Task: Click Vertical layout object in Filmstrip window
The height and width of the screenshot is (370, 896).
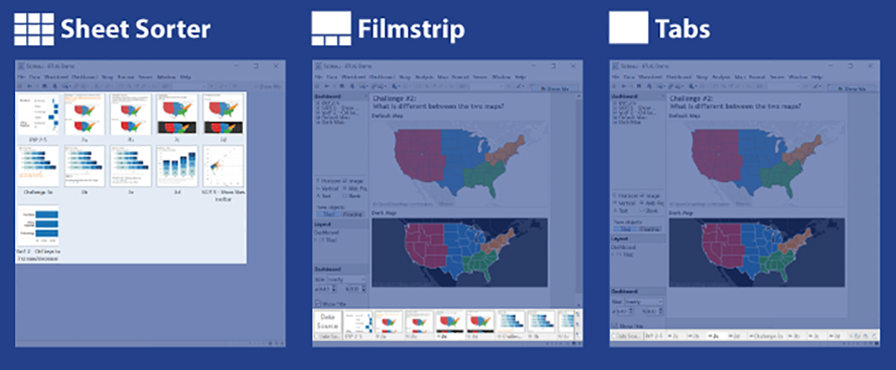Action: (327, 188)
